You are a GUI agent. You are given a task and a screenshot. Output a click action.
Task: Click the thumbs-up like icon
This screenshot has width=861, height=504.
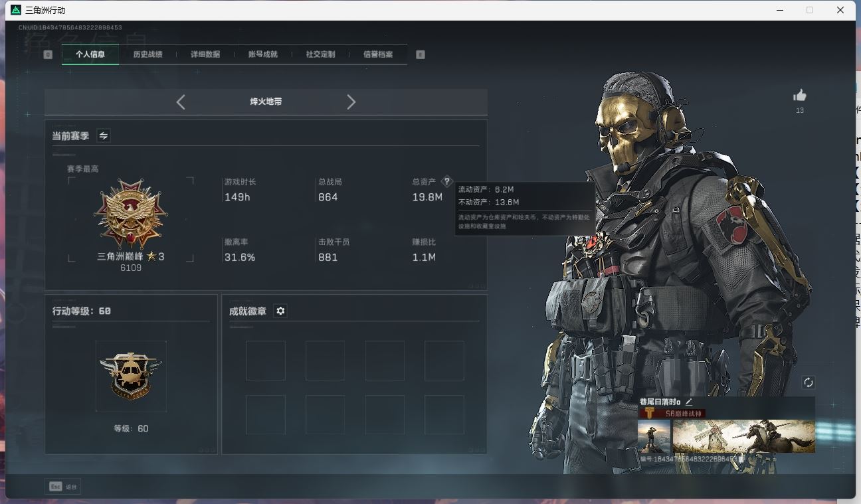tap(799, 96)
